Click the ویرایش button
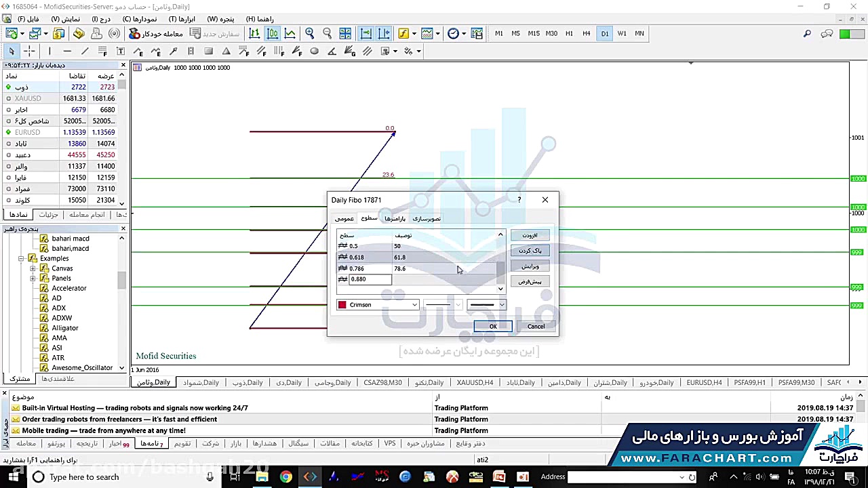 530,266
